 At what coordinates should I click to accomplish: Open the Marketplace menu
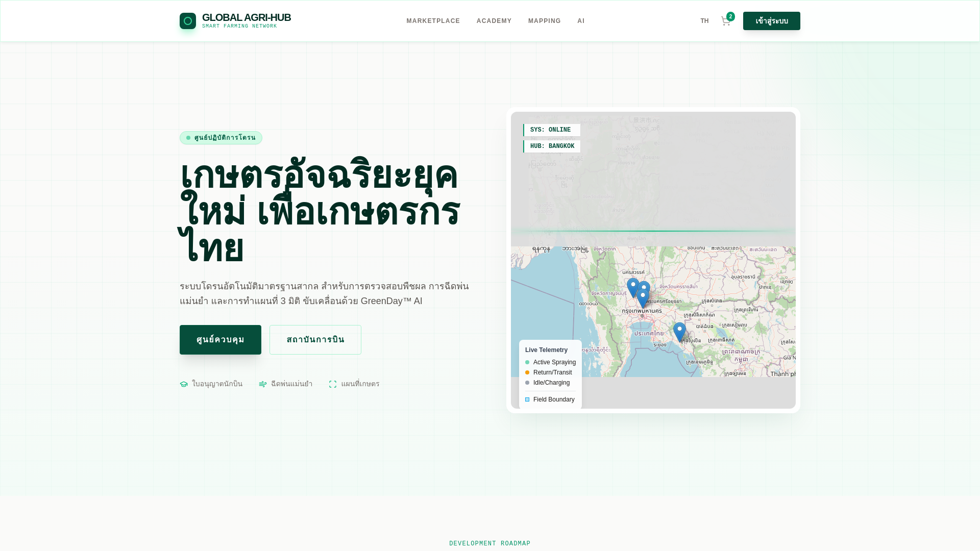[433, 21]
